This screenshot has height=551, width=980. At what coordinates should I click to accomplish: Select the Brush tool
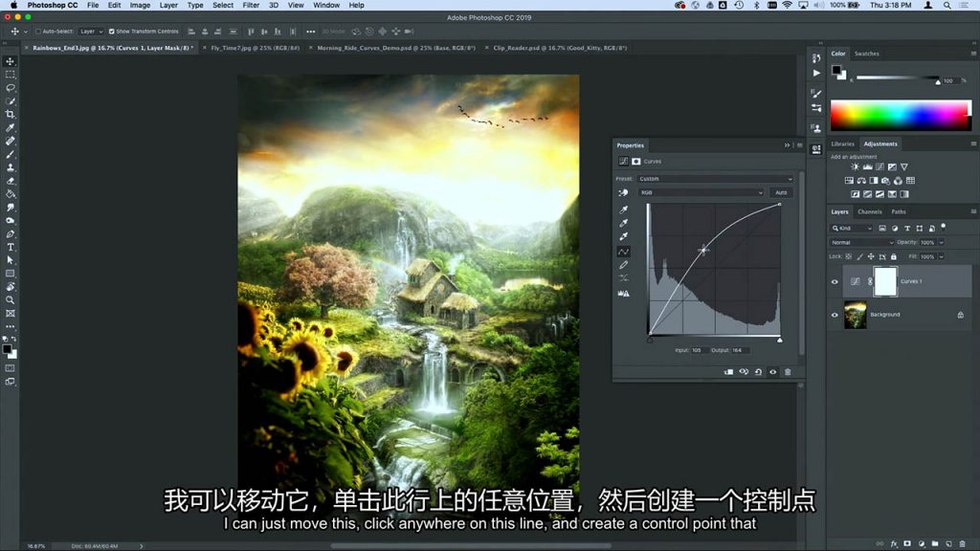tap(10, 154)
